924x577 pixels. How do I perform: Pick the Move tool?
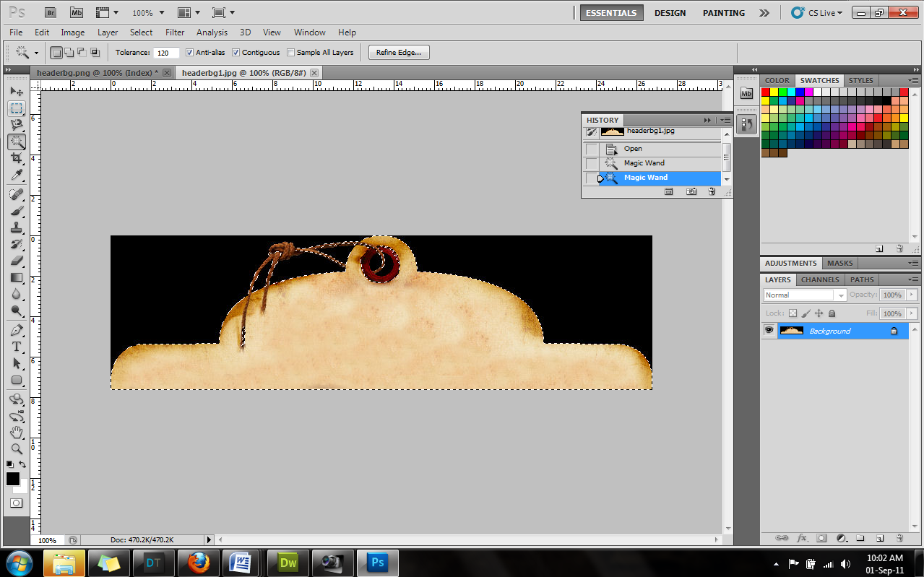click(17, 92)
